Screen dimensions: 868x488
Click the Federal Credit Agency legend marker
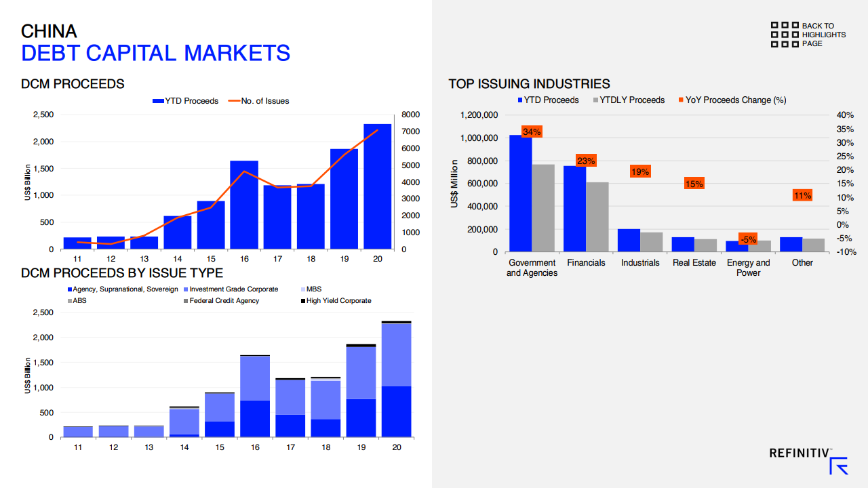(x=186, y=301)
